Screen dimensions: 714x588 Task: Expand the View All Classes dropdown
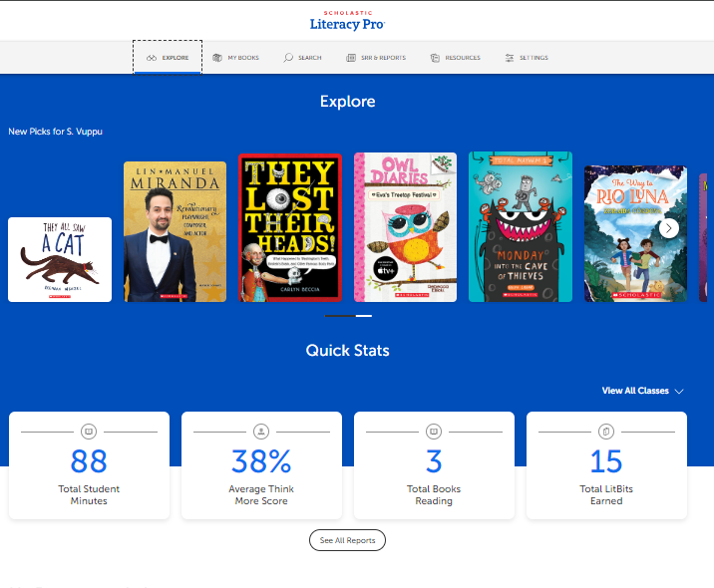(642, 391)
